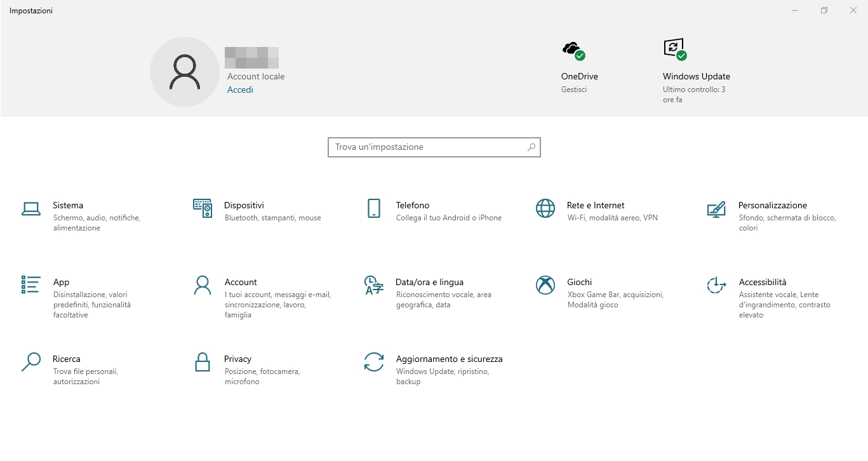
Task: Select the Dispositivi category title
Action: click(244, 205)
